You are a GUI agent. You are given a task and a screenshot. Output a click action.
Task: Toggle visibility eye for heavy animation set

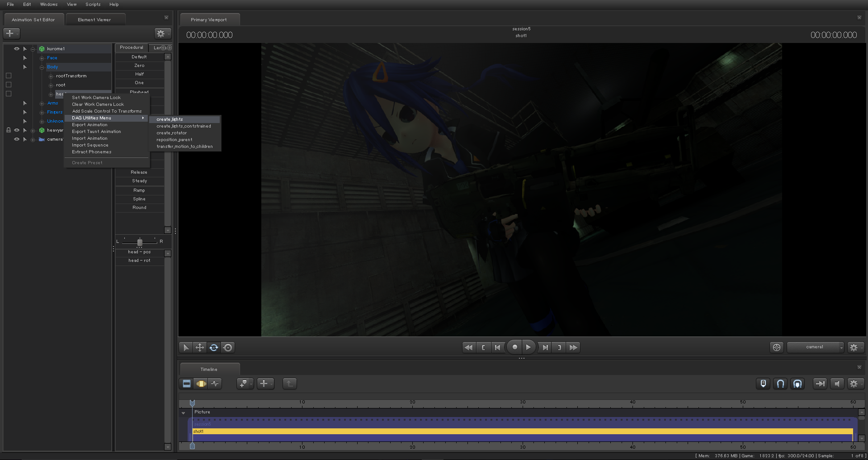click(17, 130)
